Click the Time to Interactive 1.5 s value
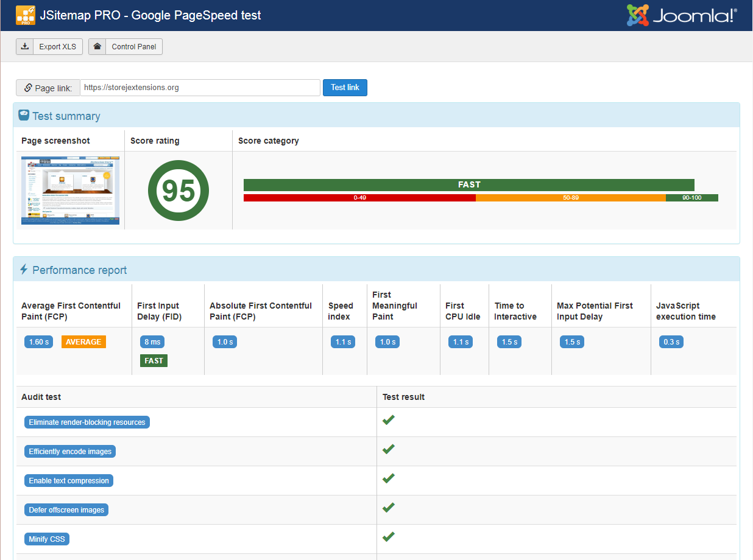Viewport: 753px width, 560px height. pyautogui.click(x=509, y=342)
